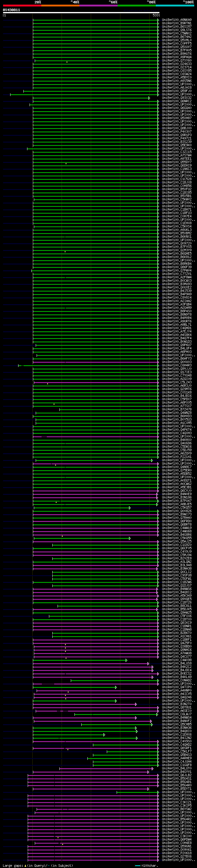Select the UniRef100_Q1DJG7 label
Screen dimensions: 197x868
(x=177, y=585)
